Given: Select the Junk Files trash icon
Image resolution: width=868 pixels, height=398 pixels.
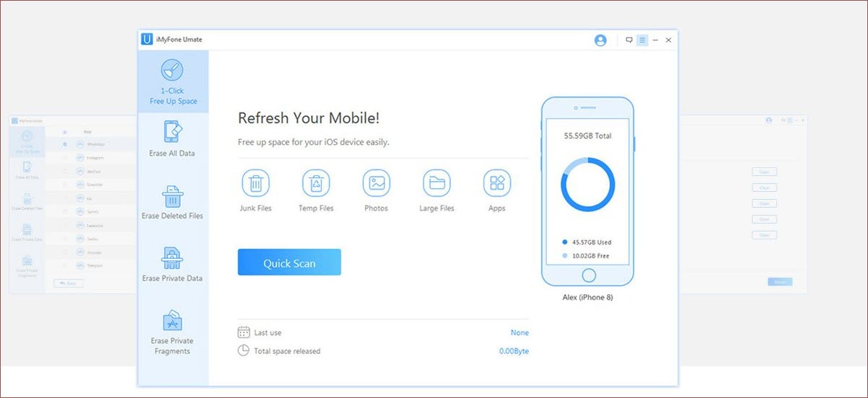Looking at the screenshot, I should 255,183.
